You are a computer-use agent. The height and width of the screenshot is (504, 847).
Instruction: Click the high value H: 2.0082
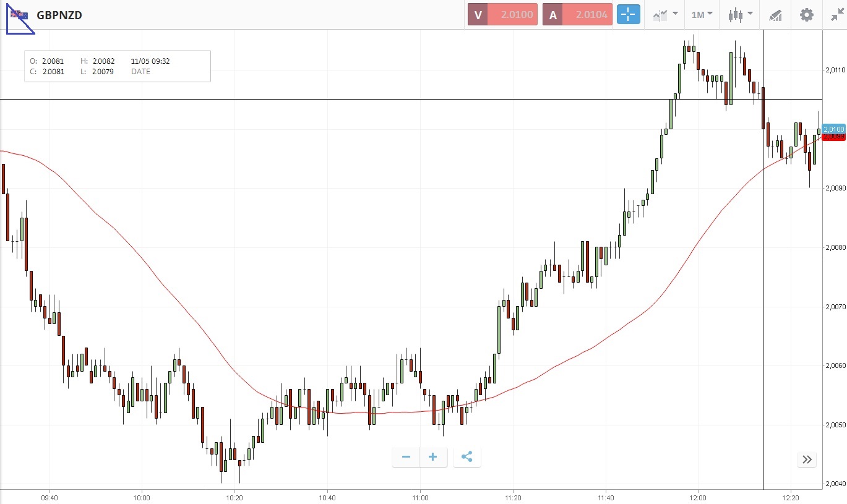coord(98,61)
